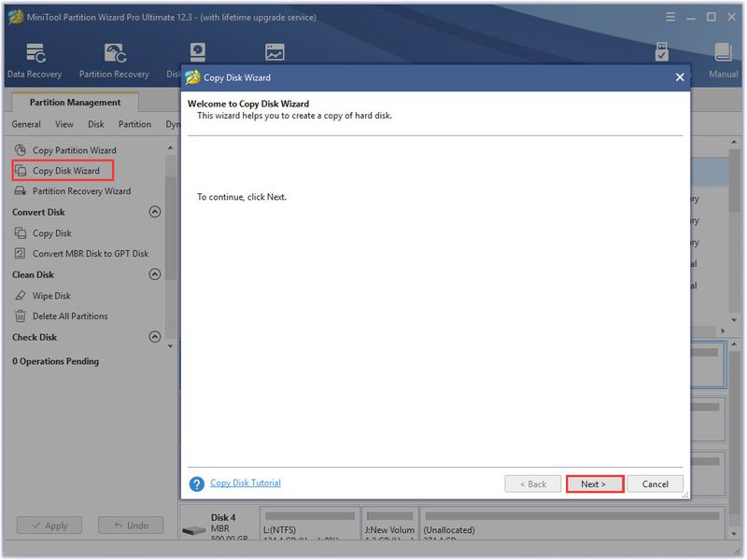Click sidebar scroll up arrow
The width and height of the screenshot is (747, 560).
171,148
